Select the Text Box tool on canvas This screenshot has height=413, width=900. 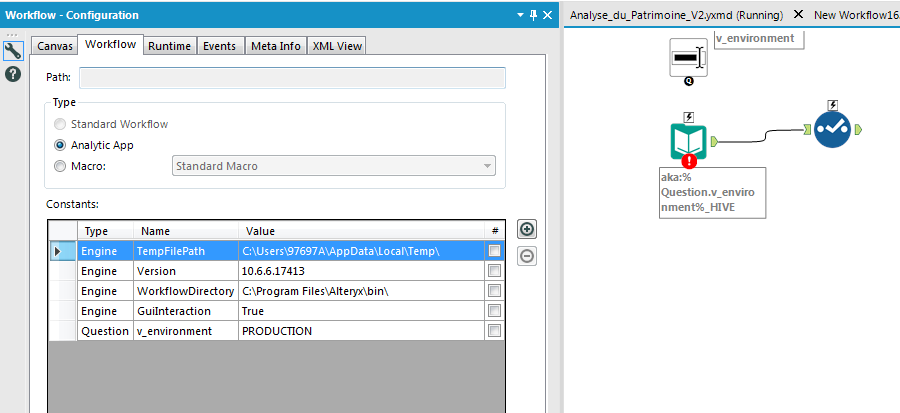coord(688,57)
